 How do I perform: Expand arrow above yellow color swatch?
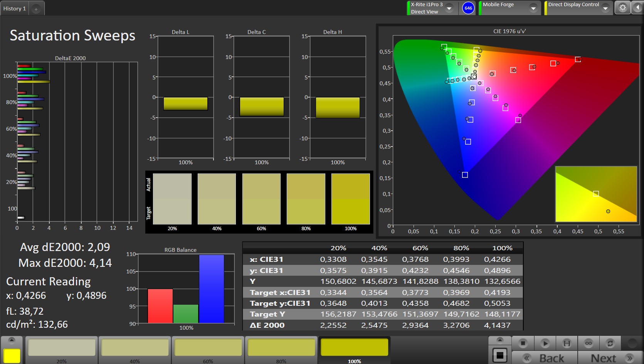click(12, 340)
